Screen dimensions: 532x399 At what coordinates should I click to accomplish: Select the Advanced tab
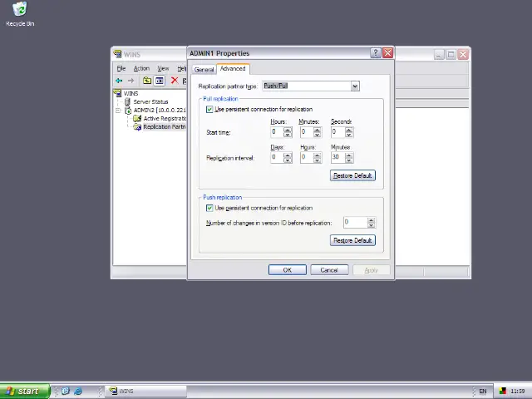233,68
